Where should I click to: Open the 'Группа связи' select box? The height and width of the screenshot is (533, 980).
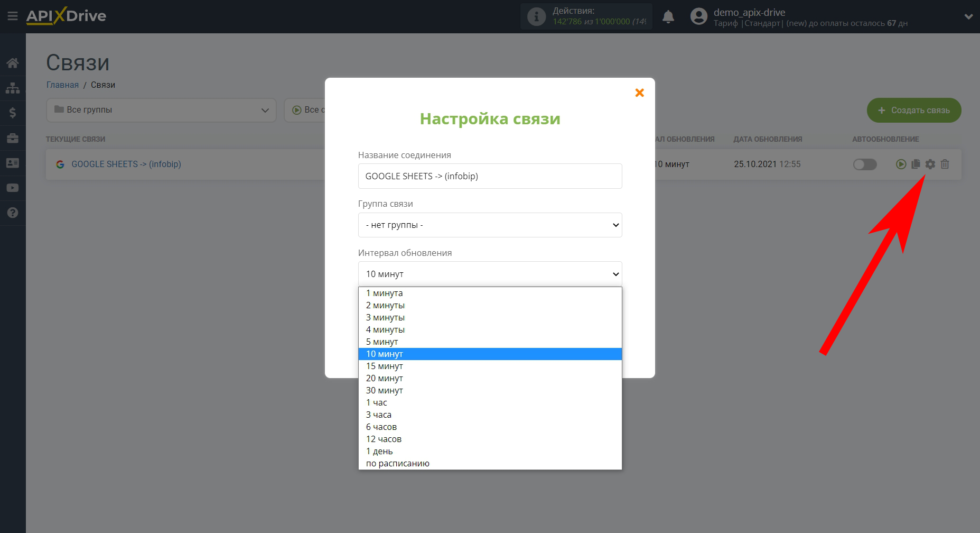point(490,225)
